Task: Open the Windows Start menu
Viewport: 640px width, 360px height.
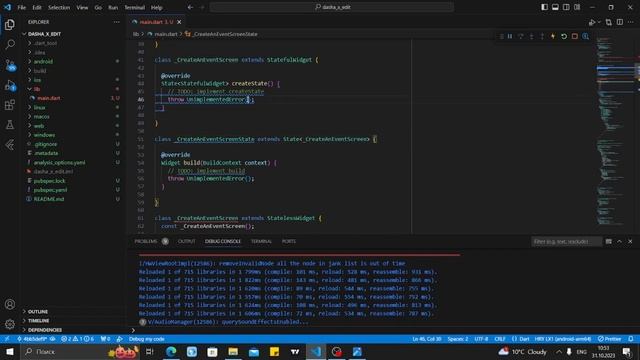Action: pyautogui.click(x=10, y=351)
